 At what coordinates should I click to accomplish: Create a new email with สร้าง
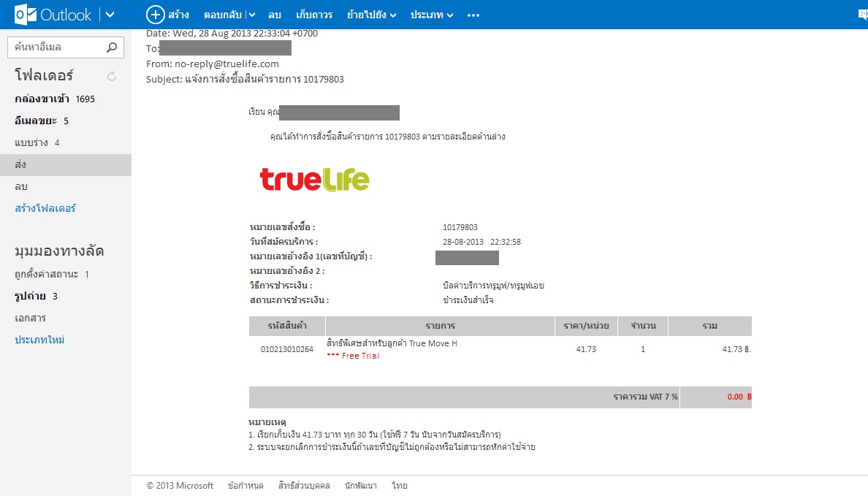(178, 15)
